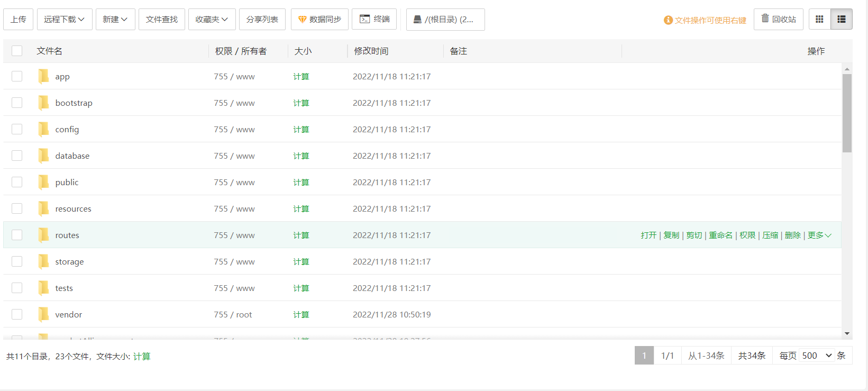868x391 pixels.
Task: Check the resources folder checkbox
Action: pyautogui.click(x=17, y=208)
